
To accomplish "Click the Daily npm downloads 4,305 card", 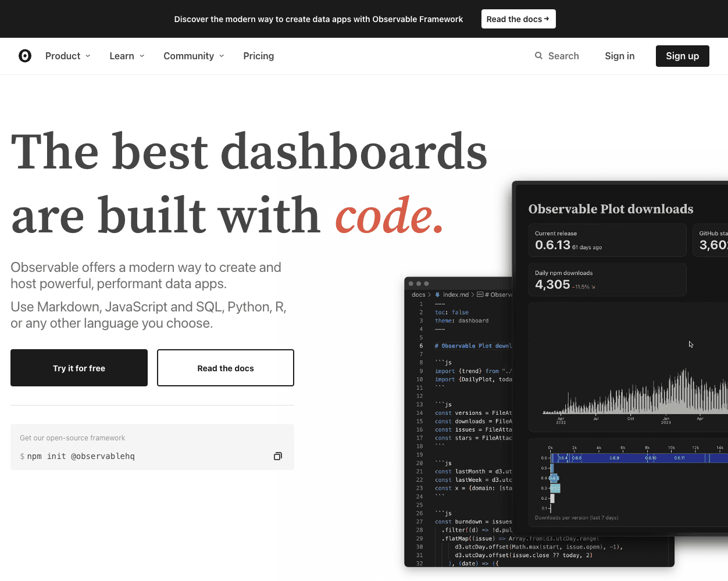I will 608,279.
